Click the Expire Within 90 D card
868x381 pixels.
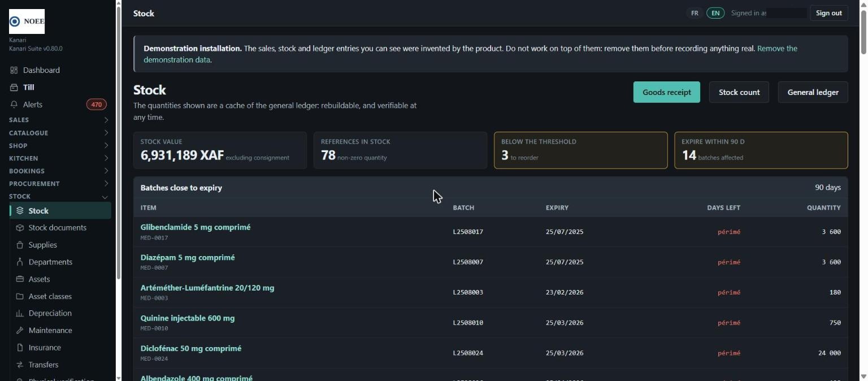(761, 150)
